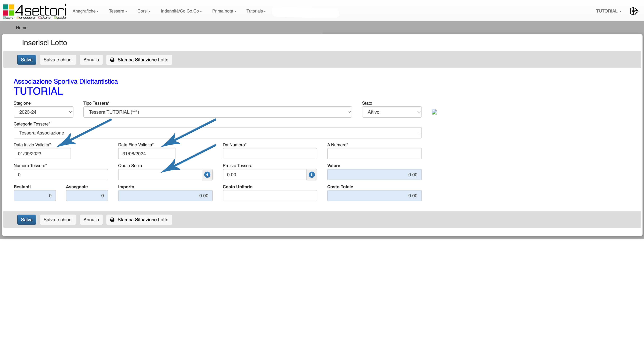Image resolution: width=644 pixels, height=346 pixels.
Task: Open the Tessere menu
Action: point(118,11)
